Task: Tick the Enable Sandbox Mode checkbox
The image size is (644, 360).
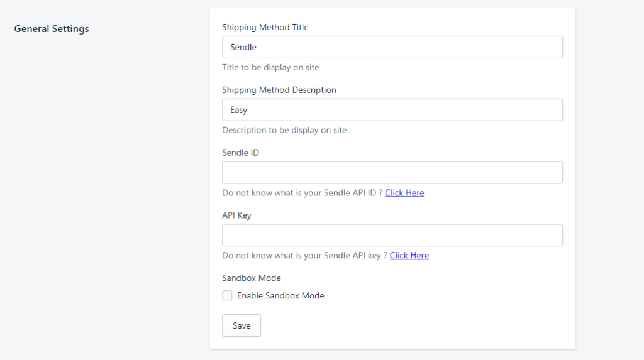Action: tap(227, 295)
